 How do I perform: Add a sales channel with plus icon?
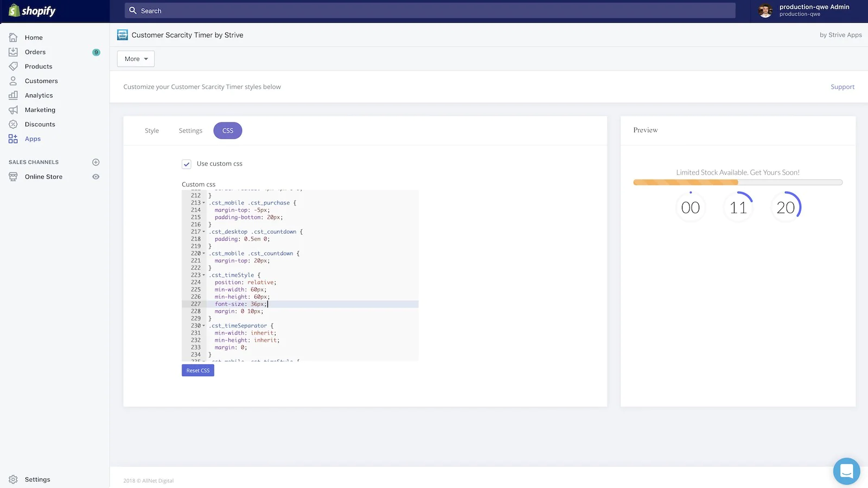96,162
